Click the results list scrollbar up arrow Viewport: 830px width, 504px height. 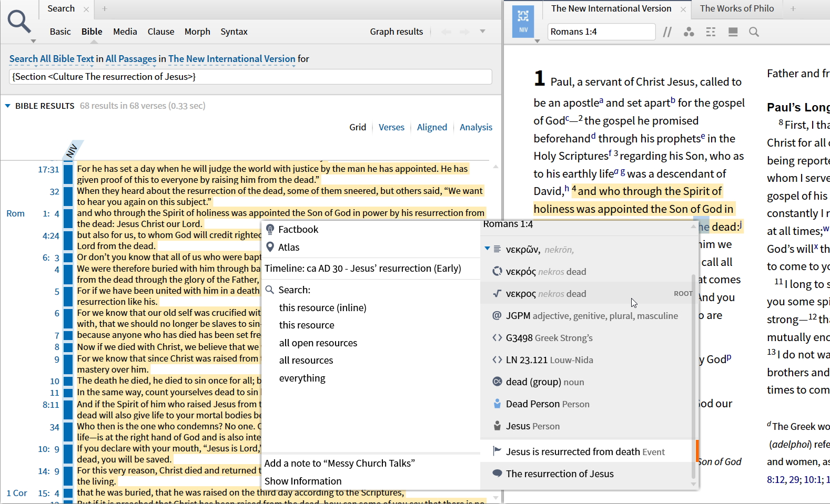(495, 167)
